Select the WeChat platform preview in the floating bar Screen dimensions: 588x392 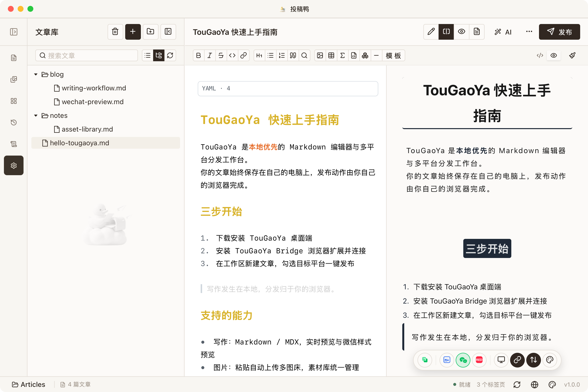tap(463, 360)
